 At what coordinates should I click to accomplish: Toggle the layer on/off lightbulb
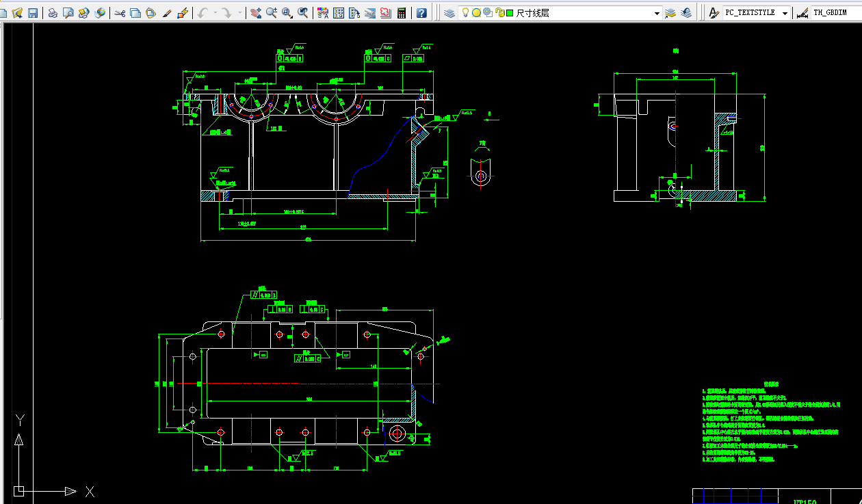(x=466, y=13)
